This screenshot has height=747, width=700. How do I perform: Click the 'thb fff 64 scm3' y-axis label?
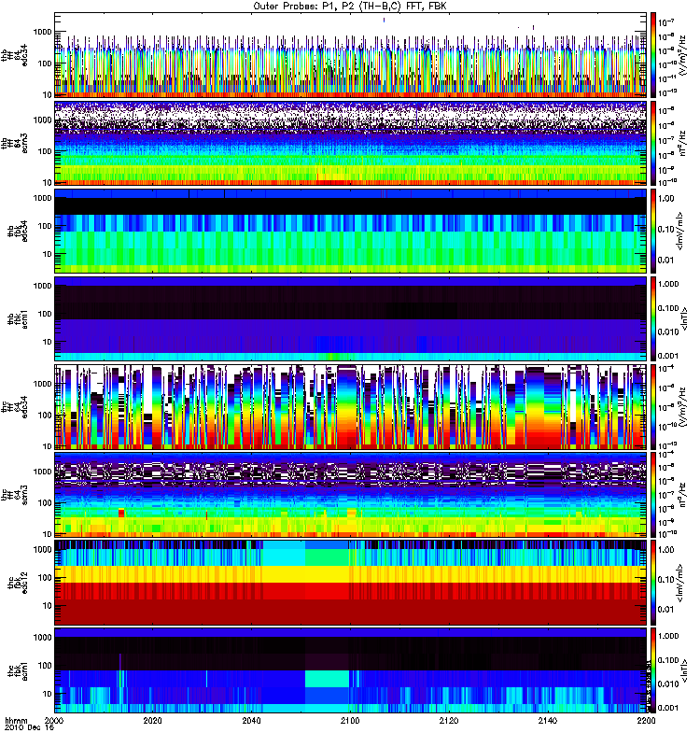(x=14, y=143)
